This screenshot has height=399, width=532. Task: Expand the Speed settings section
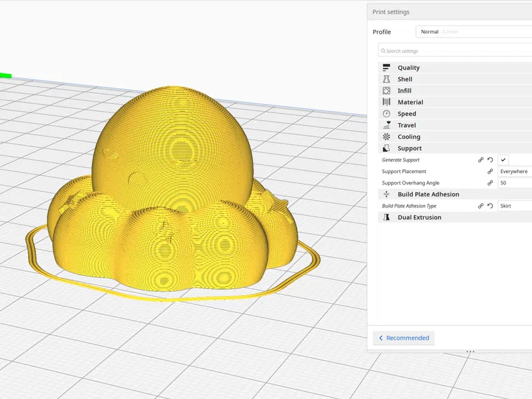coord(455,114)
